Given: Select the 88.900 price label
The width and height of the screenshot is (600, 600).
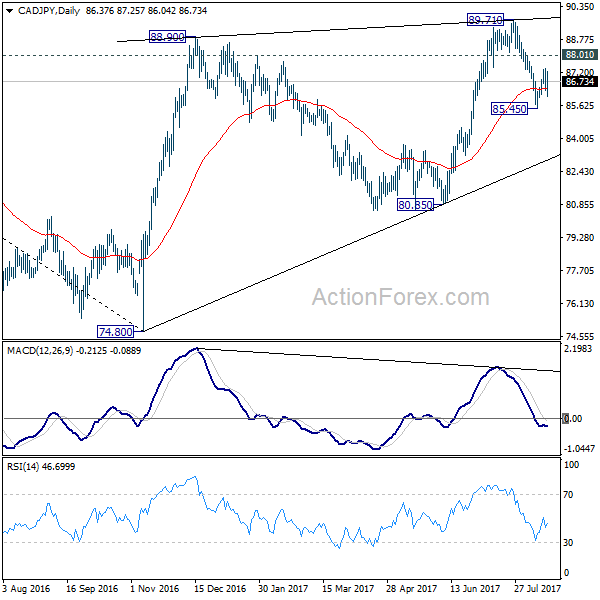Looking at the screenshot, I should tap(167, 37).
